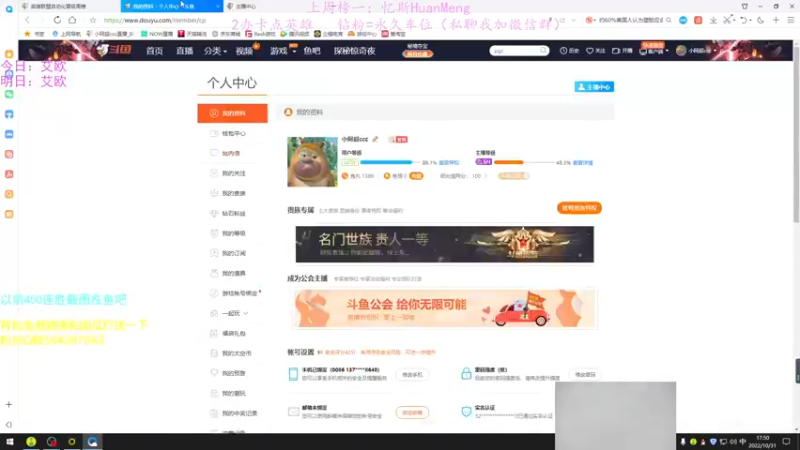The image size is (800, 450).
Task: Click 开播 camera icon in site header
Action: [x=622, y=51]
